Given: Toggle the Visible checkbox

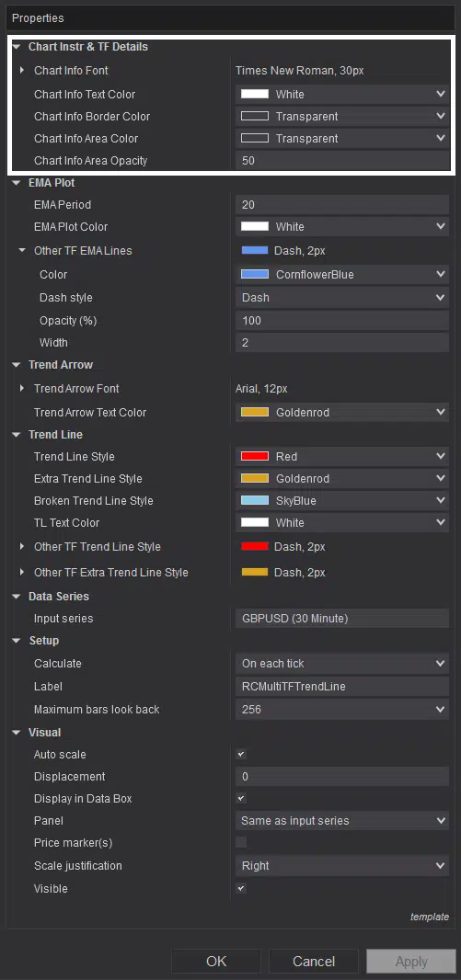Looking at the screenshot, I should click(241, 888).
